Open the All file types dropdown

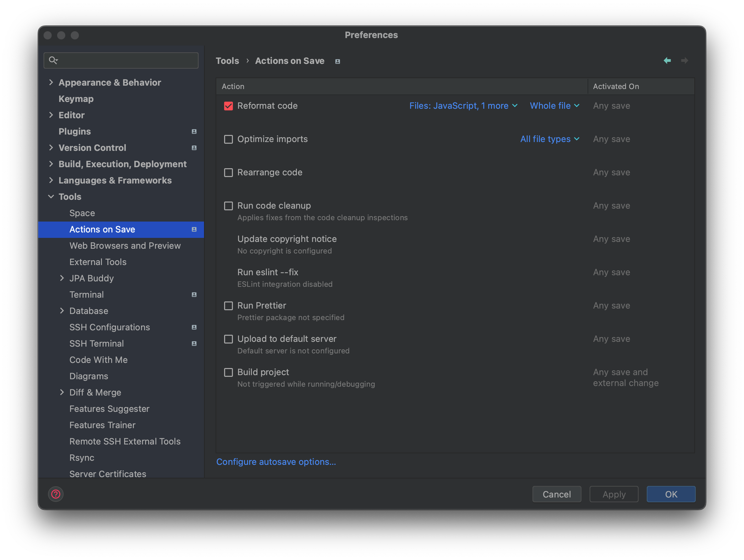point(549,139)
